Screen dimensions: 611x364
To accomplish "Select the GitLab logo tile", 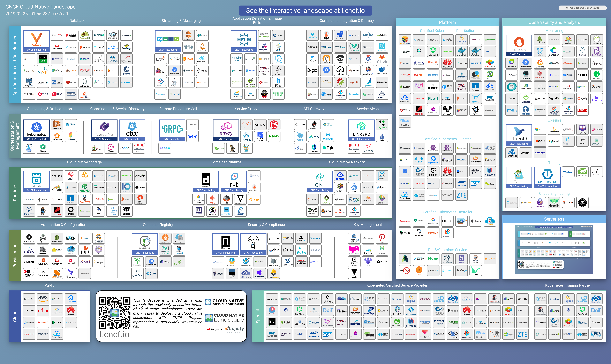I will click(x=382, y=59).
